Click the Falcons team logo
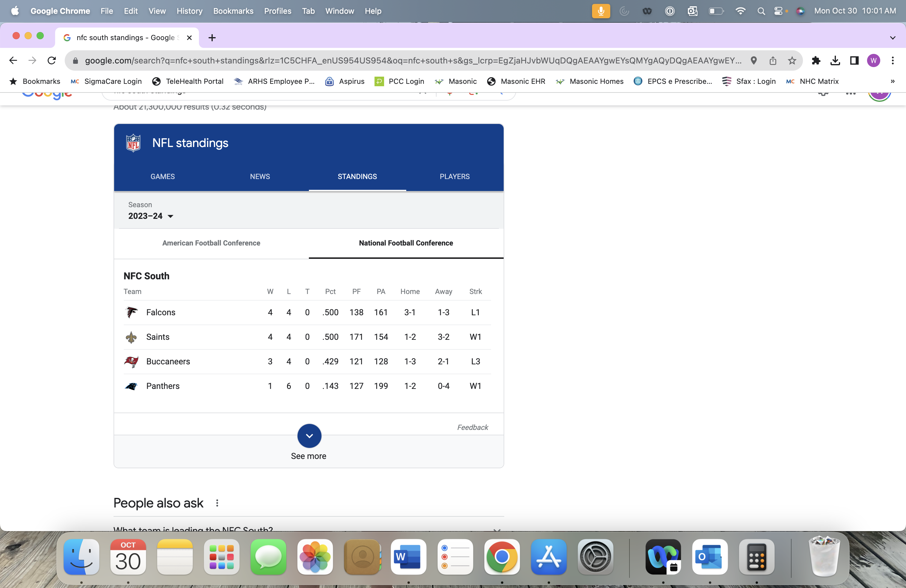Image resolution: width=906 pixels, height=588 pixels. click(131, 312)
